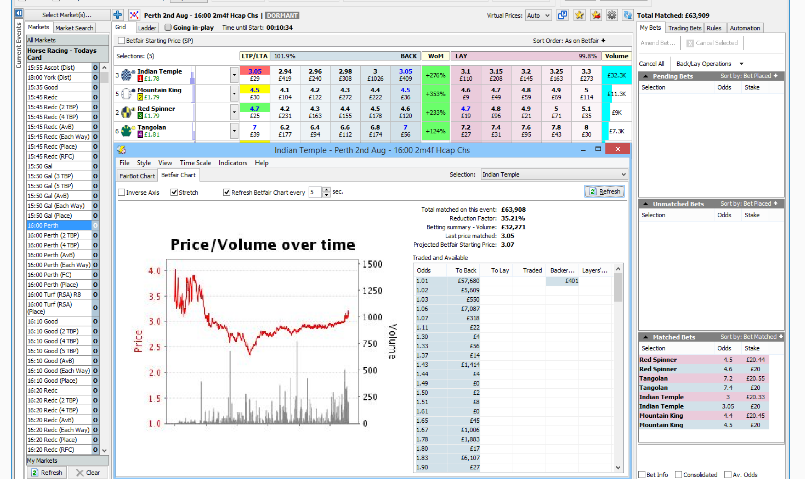Screen dimensions: 805x479
Task: Click the refresh prices icon beside Total Matched
Action: coord(628,15)
